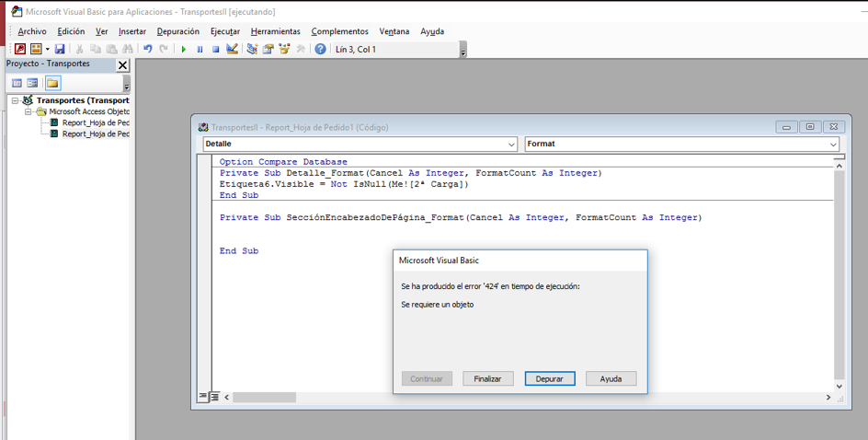
Task: Click the Insert Module icon
Action: pyautogui.click(x=36, y=50)
